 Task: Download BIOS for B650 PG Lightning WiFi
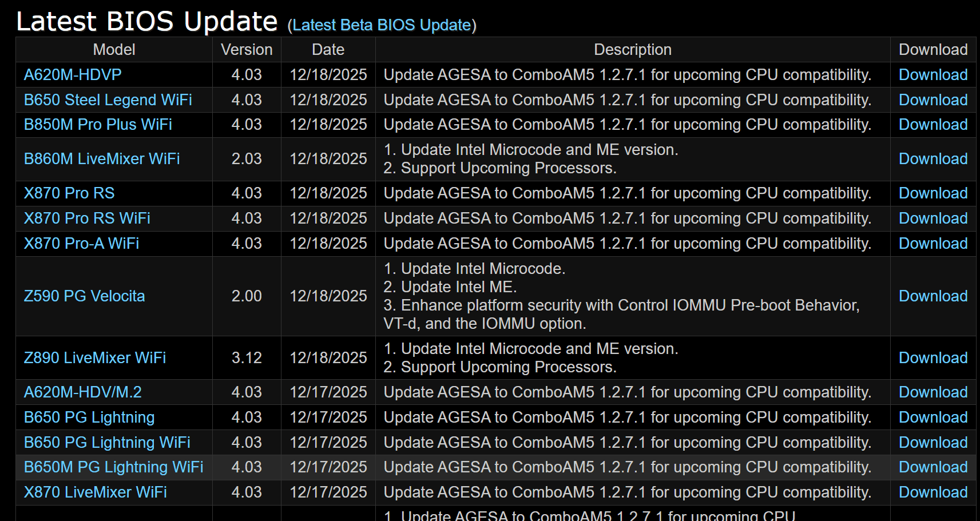coord(933,443)
